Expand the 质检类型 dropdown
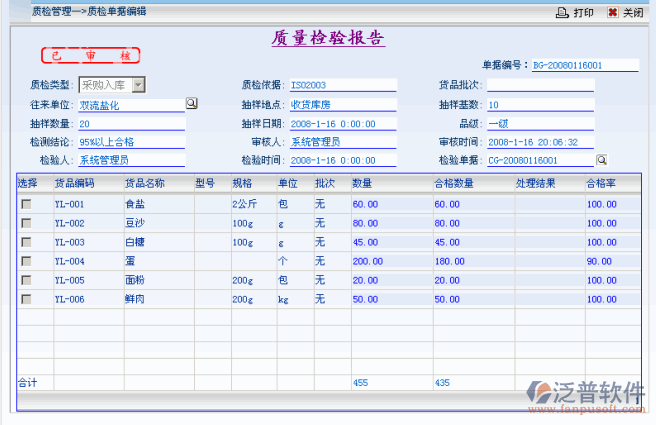Screen dimensions: 656x425 [139, 85]
